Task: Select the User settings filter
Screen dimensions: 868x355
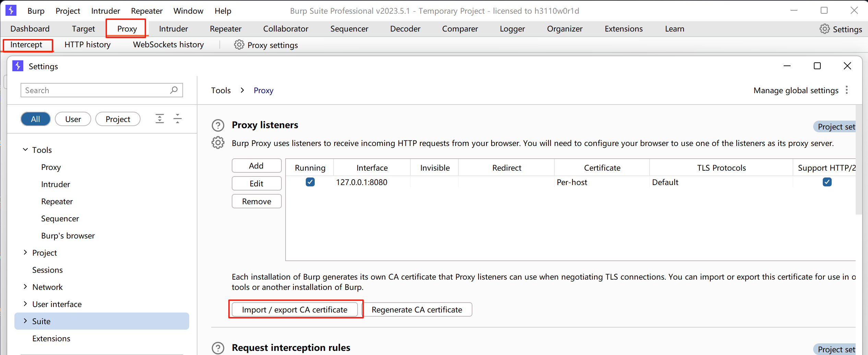Action: pos(73,119)
